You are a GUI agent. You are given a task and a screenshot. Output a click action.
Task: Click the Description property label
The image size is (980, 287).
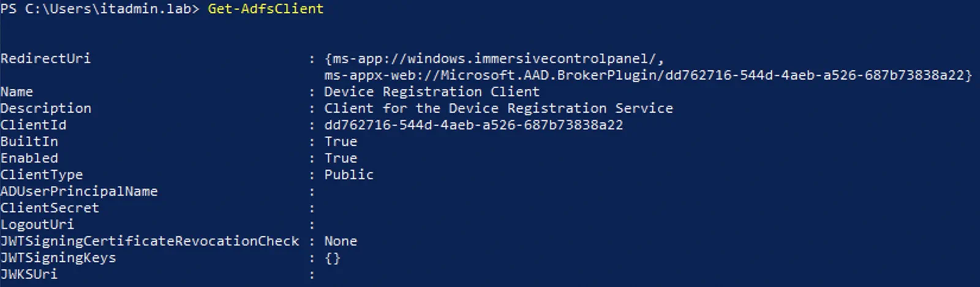coord(46,108)
